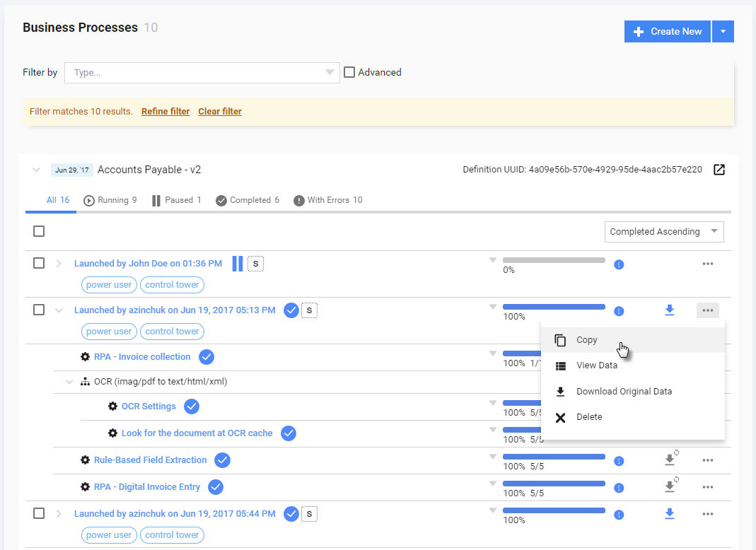Screen dimensions: 756x550
Task: Open info icon for 05:44 PM launch
Action: click(619, 515)
